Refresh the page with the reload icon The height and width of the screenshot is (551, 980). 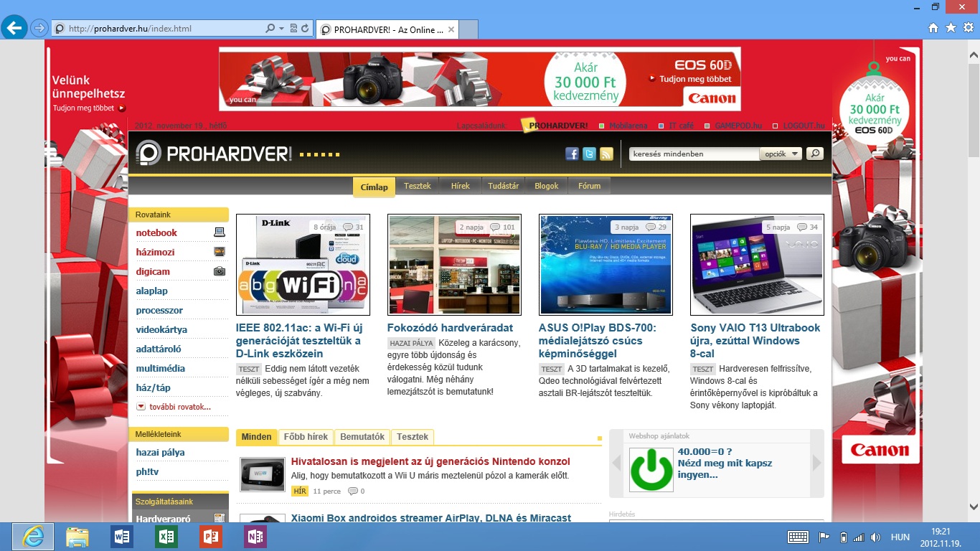pos(306,29)
